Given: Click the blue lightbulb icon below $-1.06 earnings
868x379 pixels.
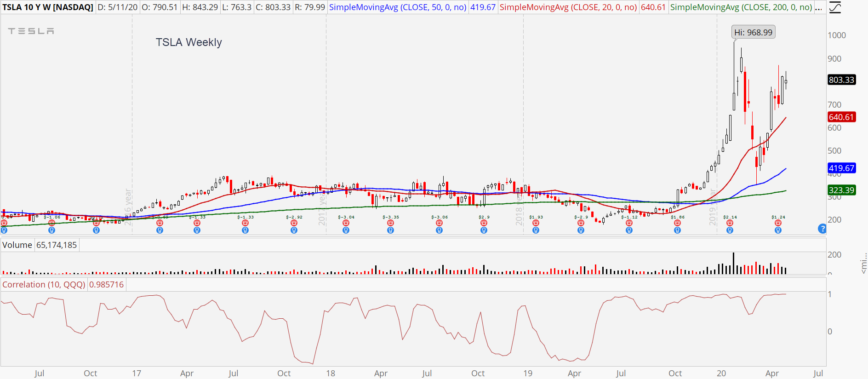Looking at the screenshot, I should pyautogui.click(x=51, y=230).
